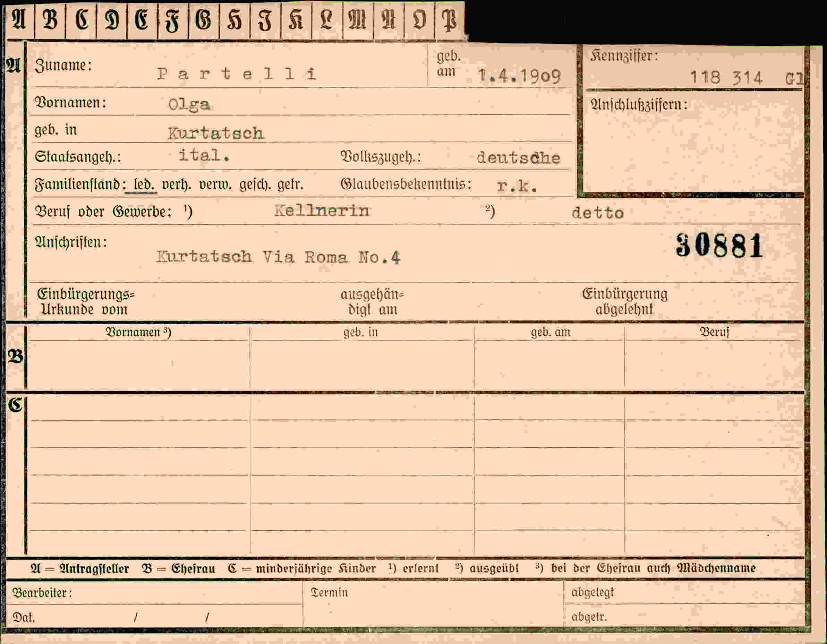Click the ethnicity value 'deutsche'

point(518,157)
